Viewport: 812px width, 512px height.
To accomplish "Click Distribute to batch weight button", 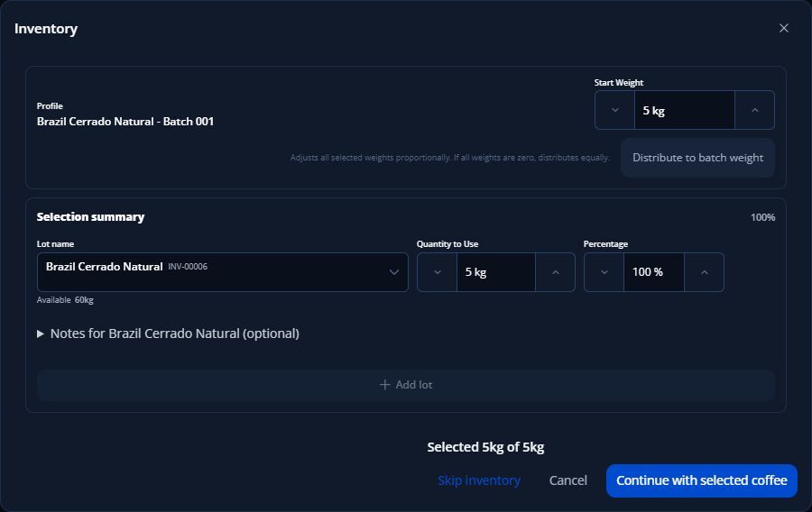I will click(697, 158).
